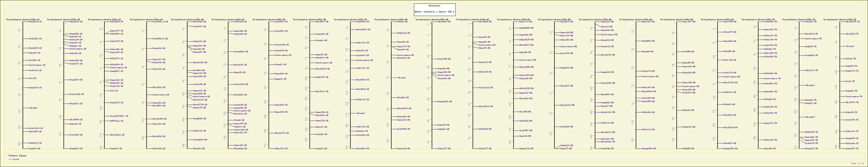Open marker Xbcd1773-3A
The image size is (868, 167).
(281, 133)
